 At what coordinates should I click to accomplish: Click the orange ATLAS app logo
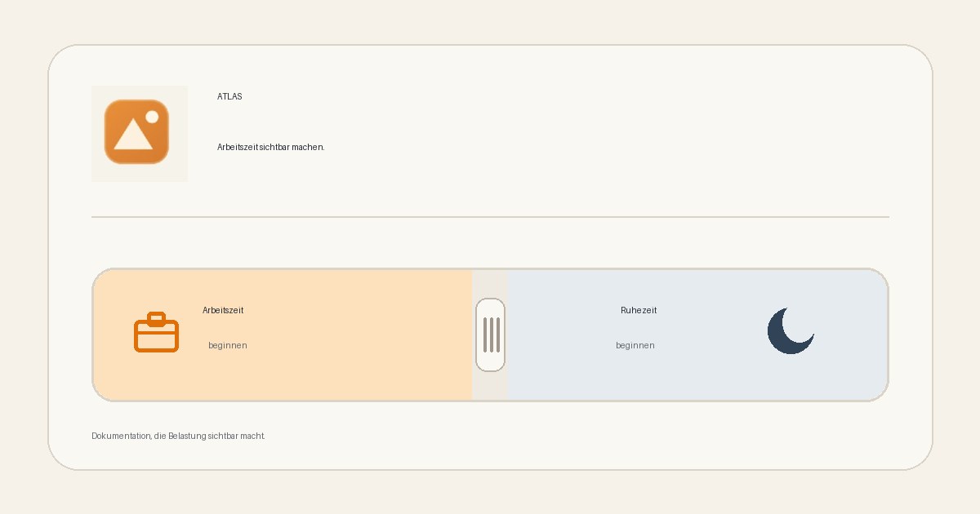pos(136,131)
